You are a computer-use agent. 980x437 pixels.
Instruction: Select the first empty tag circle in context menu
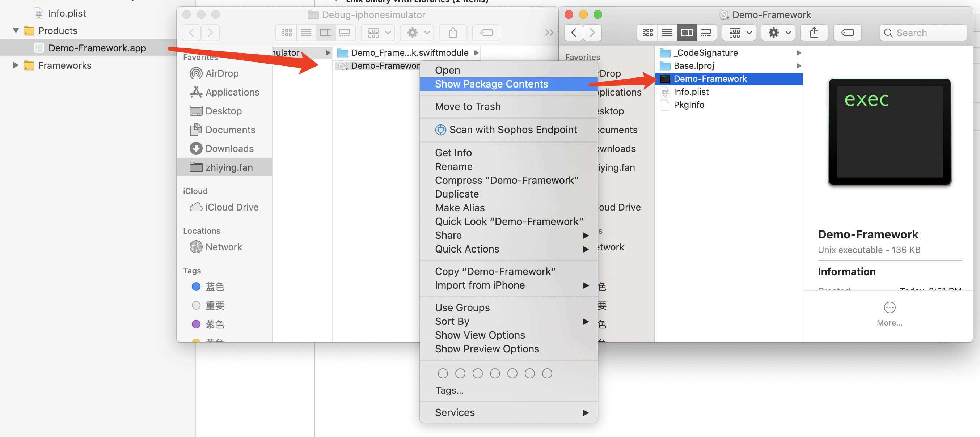point(443,373)
